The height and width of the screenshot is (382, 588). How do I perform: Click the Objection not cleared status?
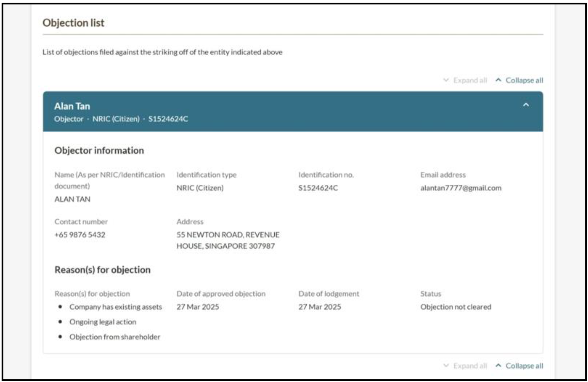coord(456,307)
